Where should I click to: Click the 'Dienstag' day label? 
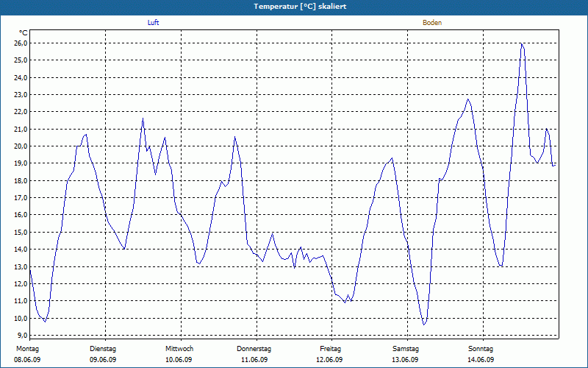pyautogui.click(x=103, y=349)
